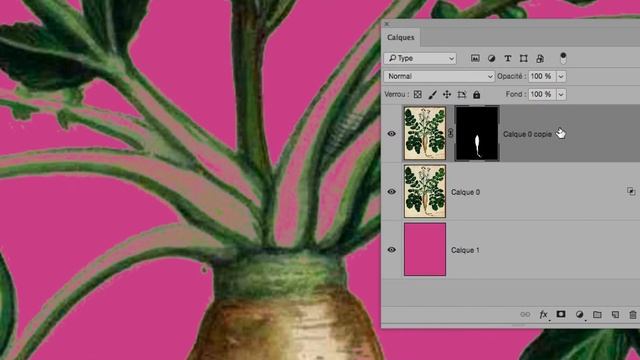Lock all with padlock icon

(476, 95)
